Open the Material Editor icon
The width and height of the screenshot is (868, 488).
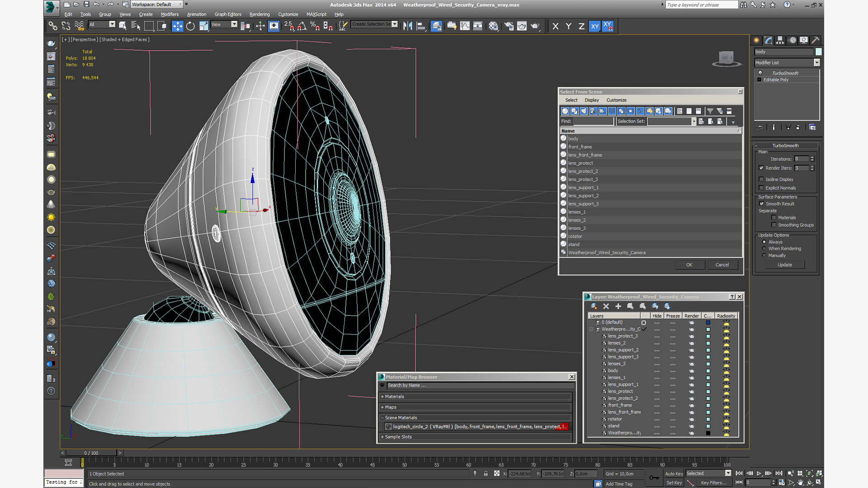(x=493, y=26)
